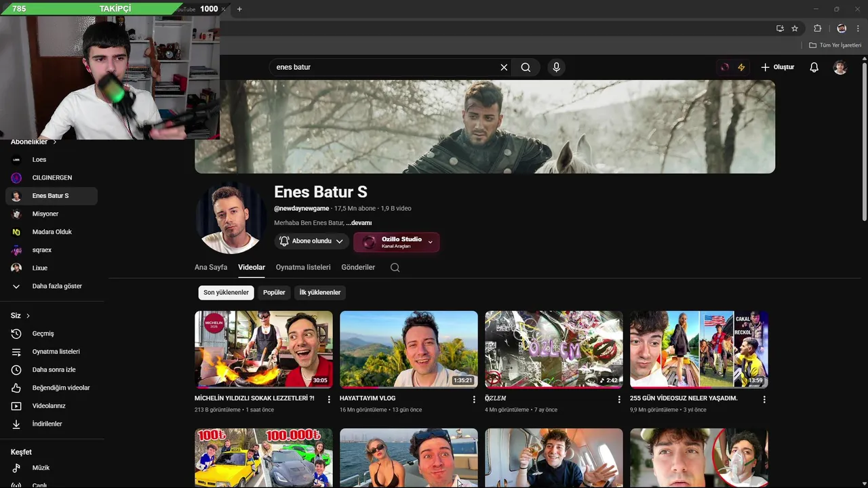868x488 pixels.
Task: Click the Oluştur create button
Action: 777,67
